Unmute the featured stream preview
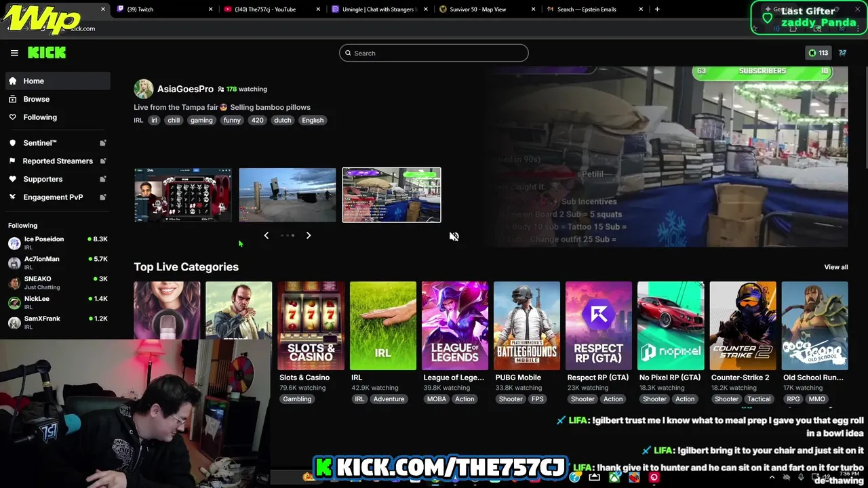The image size is (868, 488). pos(454,237)
